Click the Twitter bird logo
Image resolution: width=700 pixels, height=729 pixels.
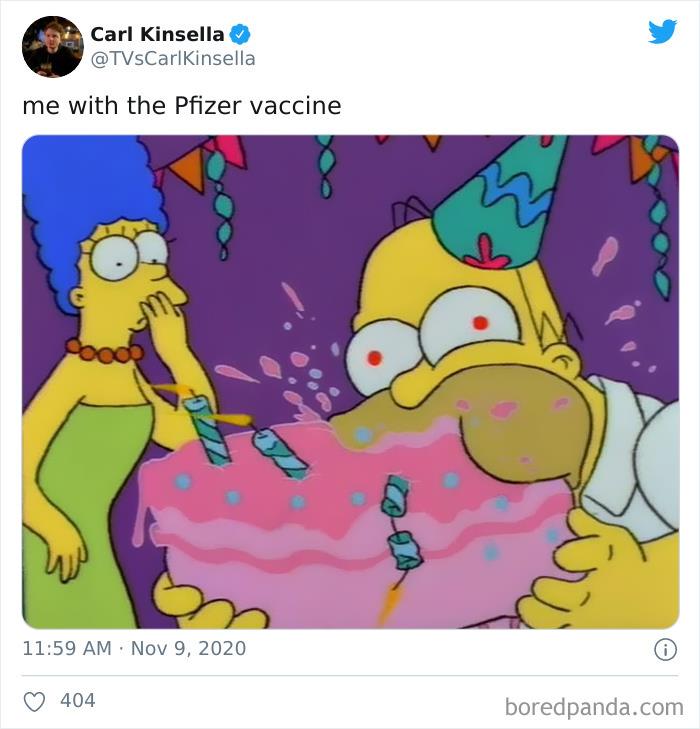[662, 32]
